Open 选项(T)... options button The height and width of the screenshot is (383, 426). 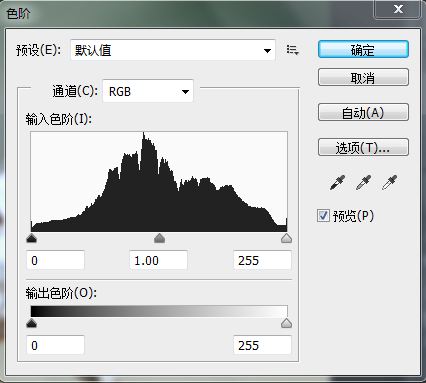(363, 147)
